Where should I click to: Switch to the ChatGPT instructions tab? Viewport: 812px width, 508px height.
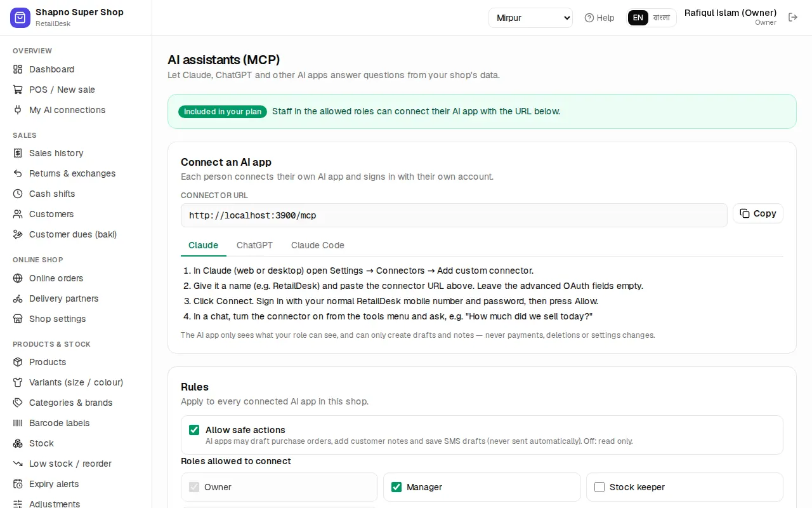(x=254, y=245)
